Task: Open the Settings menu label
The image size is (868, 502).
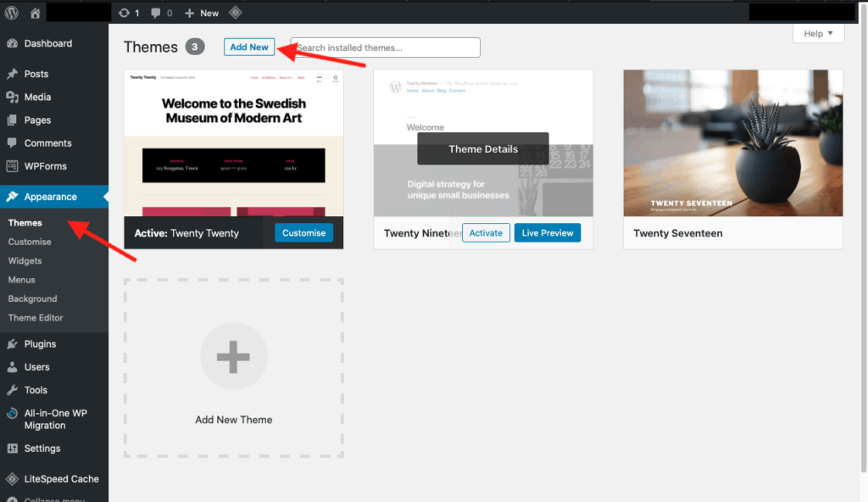Action: click(x=42, y=449)
